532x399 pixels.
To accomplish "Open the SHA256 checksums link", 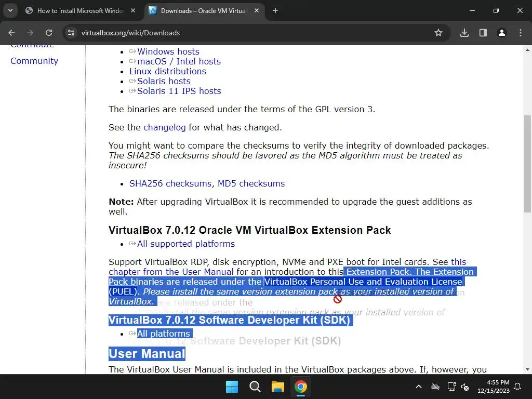I will click(170, 183).
